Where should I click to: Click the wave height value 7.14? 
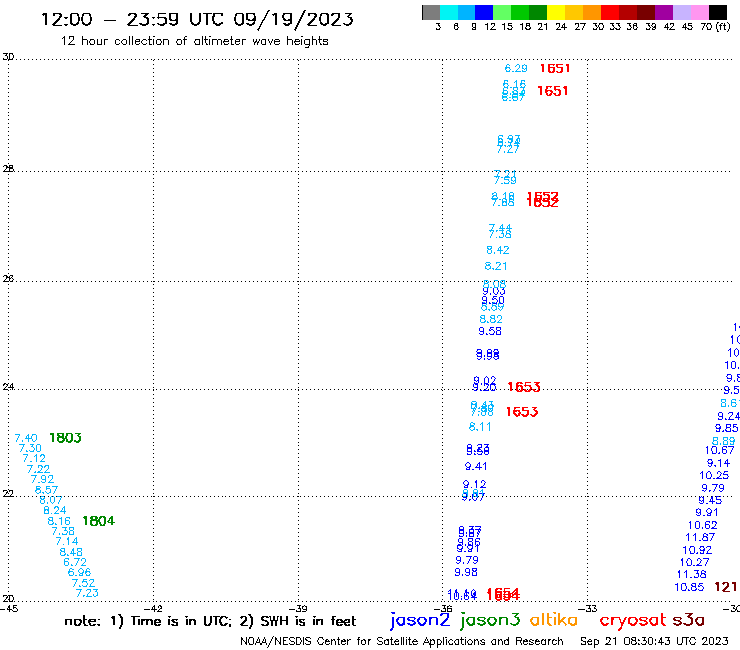point(67,541)
